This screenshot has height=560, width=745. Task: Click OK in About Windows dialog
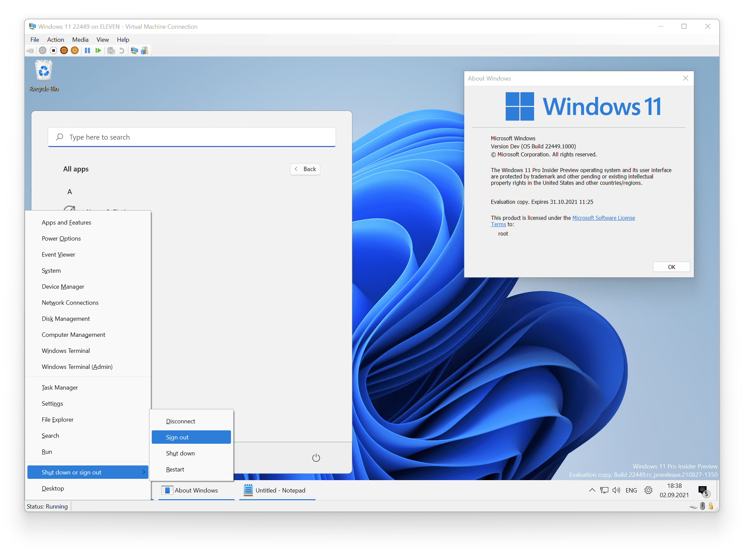[671, 267]
